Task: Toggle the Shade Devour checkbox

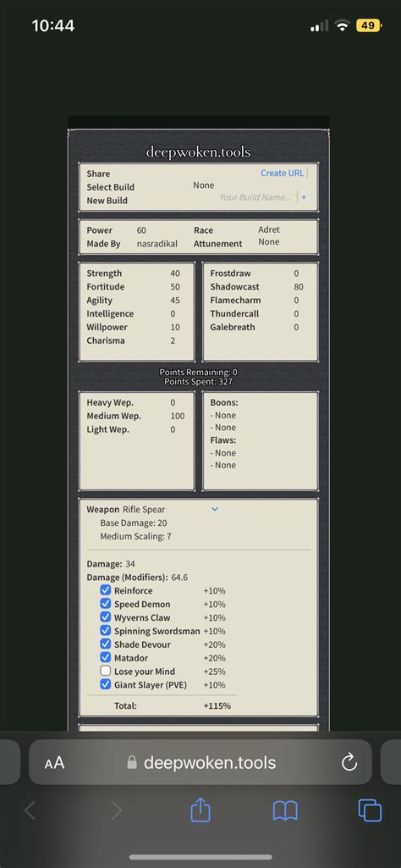Action: (x=106, y=644)
